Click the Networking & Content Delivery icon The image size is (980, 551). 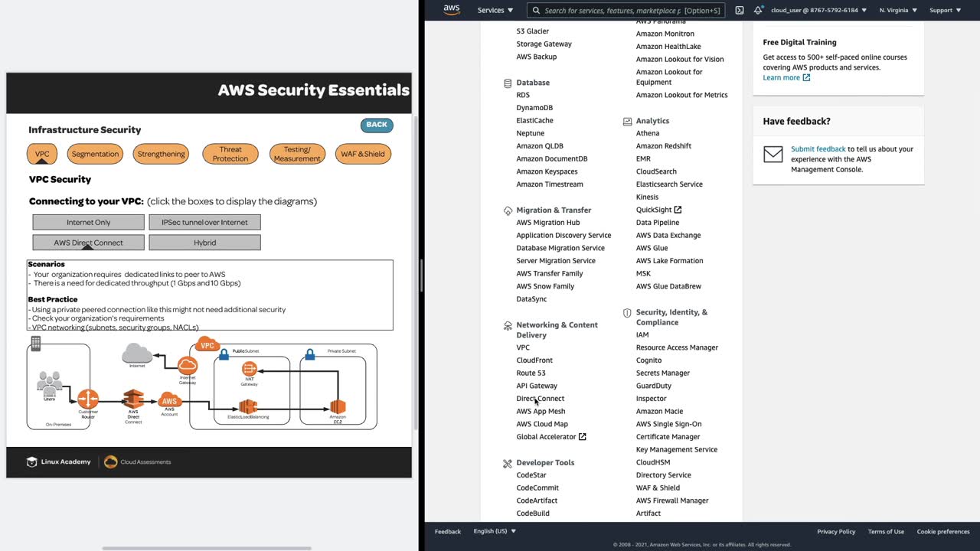(508, 326)
